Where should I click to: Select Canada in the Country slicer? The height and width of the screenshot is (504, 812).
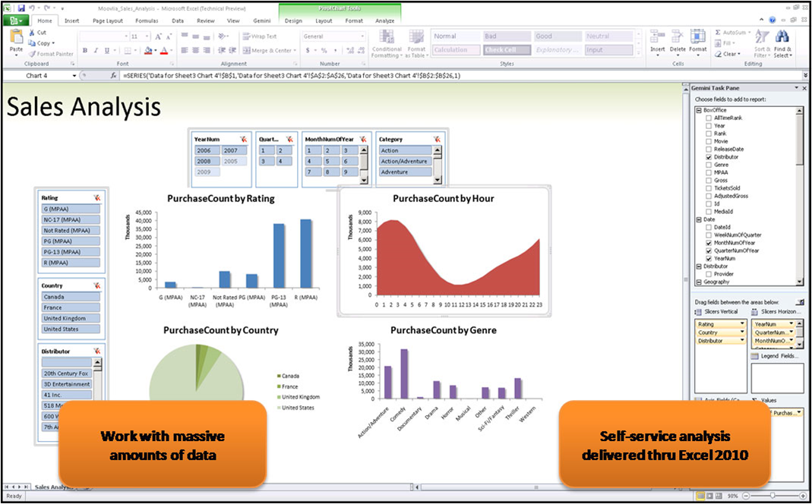71,296
